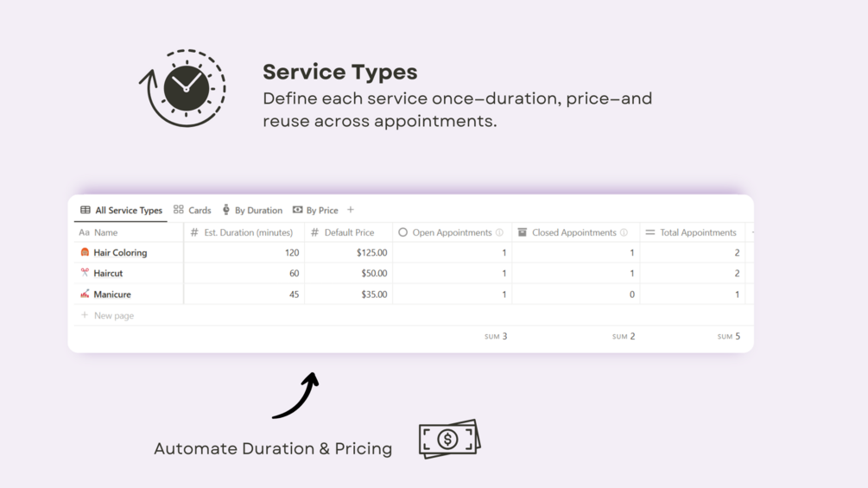Screen dimensions: 868x488
Task: Click the Hair Coloring page icon
Action: [85, 252]
